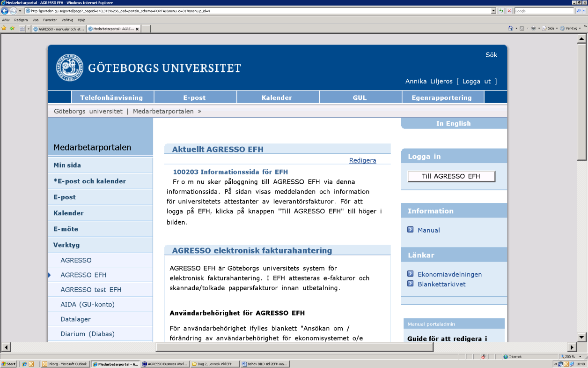
Task: Open E-möte in sidebar
Action: 100,229
